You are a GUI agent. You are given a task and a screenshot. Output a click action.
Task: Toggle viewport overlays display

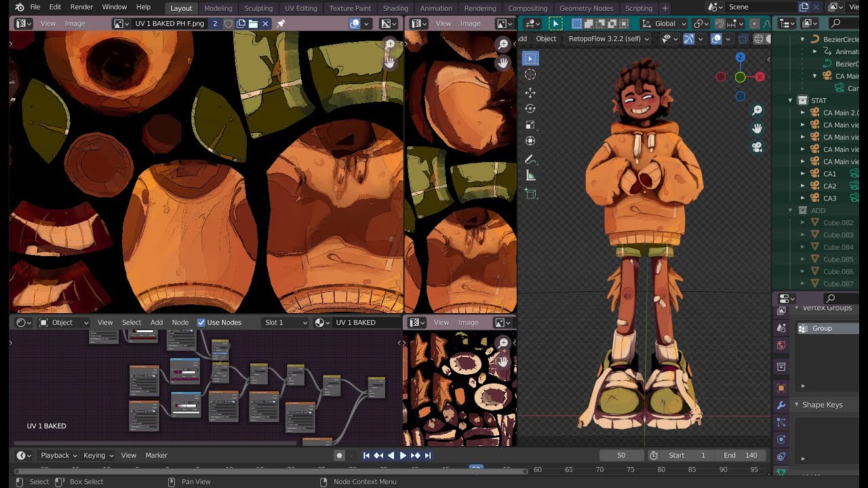point(716,39)
